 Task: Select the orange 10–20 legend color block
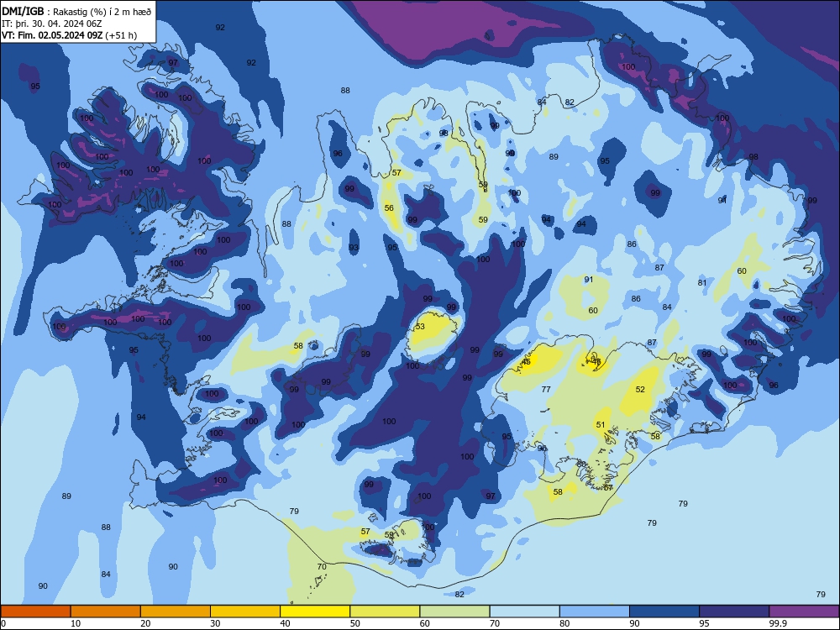[106, 612]
